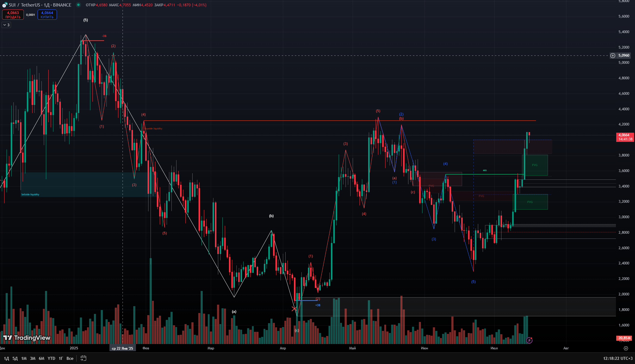Click the 2,0000 price scale label
This screenshot has height=364, width=635.
click(624, 294)
